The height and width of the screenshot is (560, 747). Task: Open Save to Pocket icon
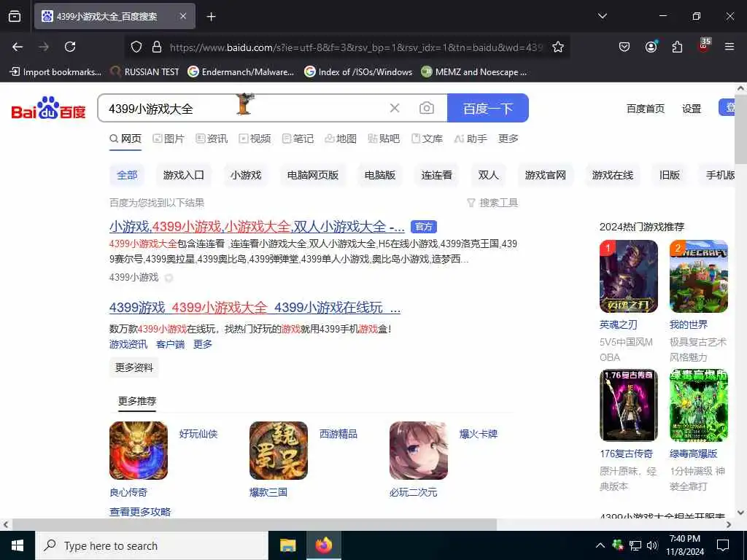624,47
